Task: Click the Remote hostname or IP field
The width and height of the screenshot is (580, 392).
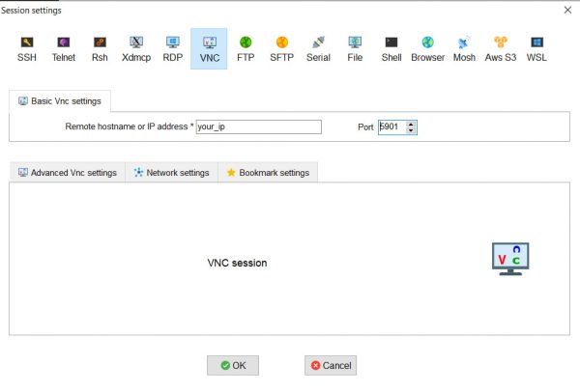Action: click(x=258, y=126)
